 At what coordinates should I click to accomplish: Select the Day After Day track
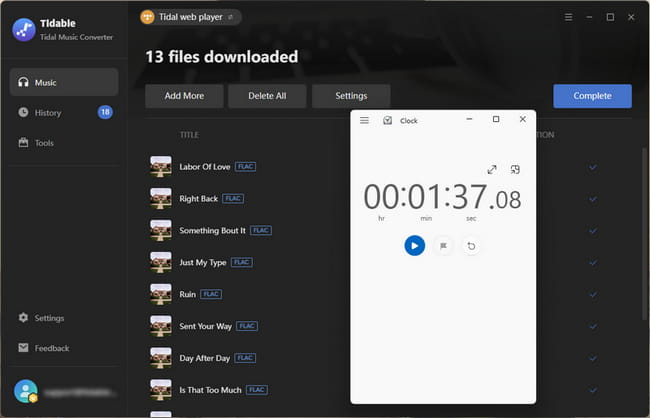tap(205, 358)
